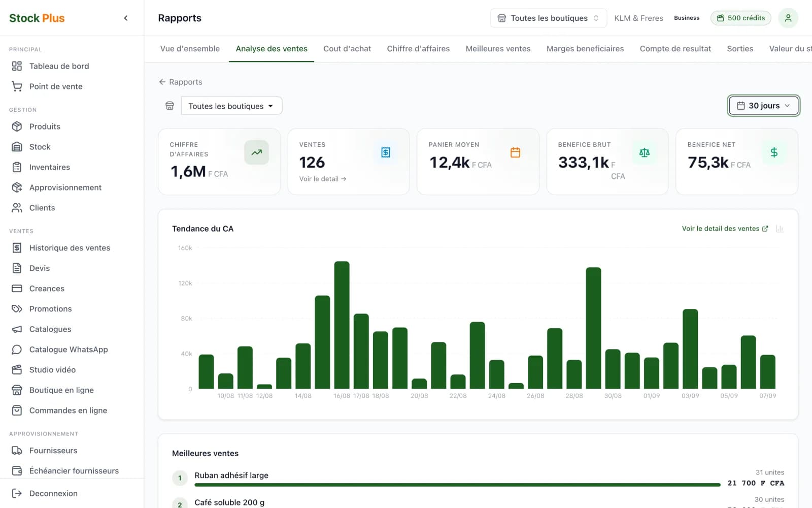Click the chart bar between 28/08 and 30/08
This screenshot has width=812, height=508.
click(x=593, y=328)
